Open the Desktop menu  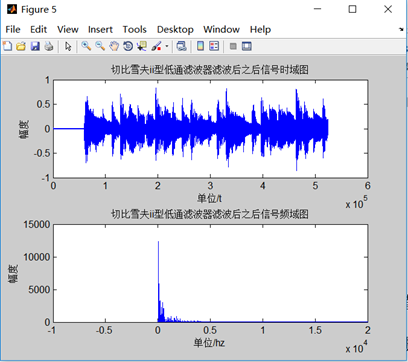tap(175, 29)
